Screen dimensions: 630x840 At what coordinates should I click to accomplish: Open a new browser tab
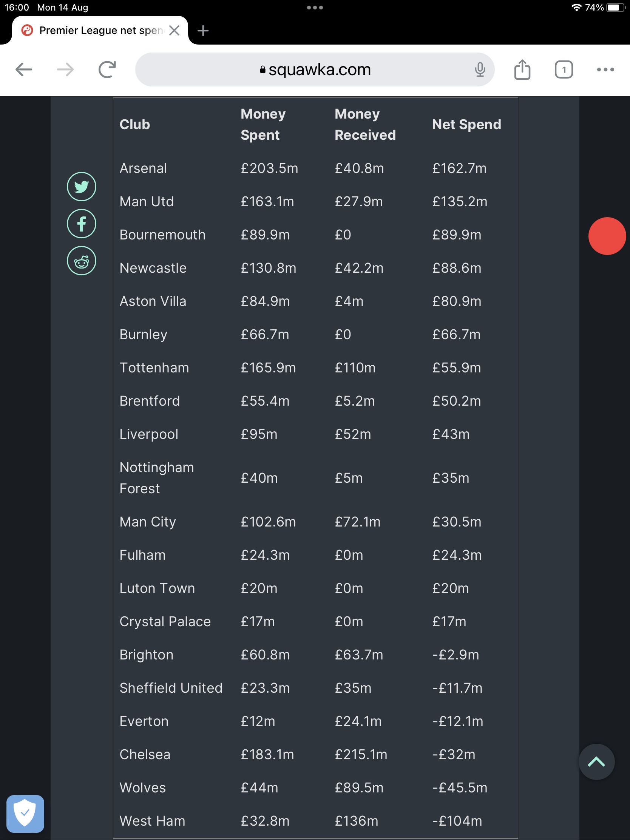203,30
